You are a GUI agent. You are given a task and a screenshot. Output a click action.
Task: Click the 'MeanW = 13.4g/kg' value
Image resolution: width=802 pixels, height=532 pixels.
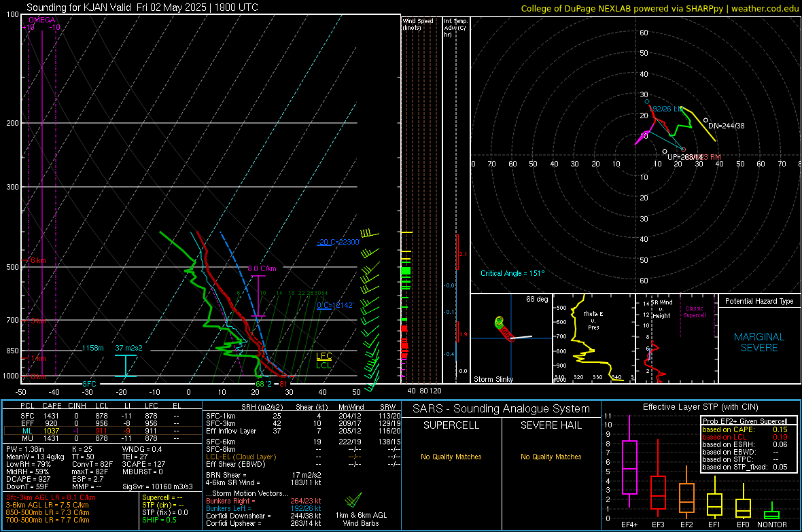click(35, 457)
